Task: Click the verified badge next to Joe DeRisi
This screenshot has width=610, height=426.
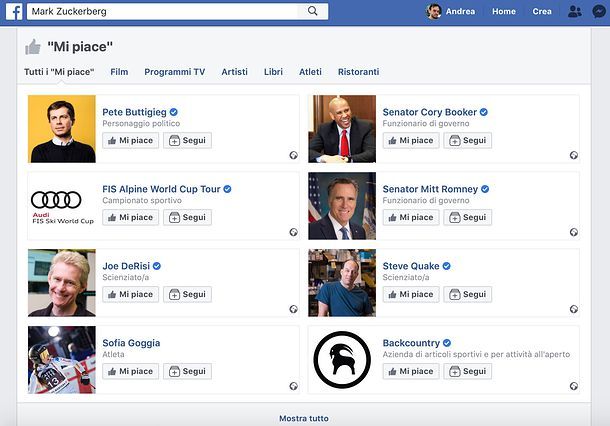Action: [x=157, y=266]
